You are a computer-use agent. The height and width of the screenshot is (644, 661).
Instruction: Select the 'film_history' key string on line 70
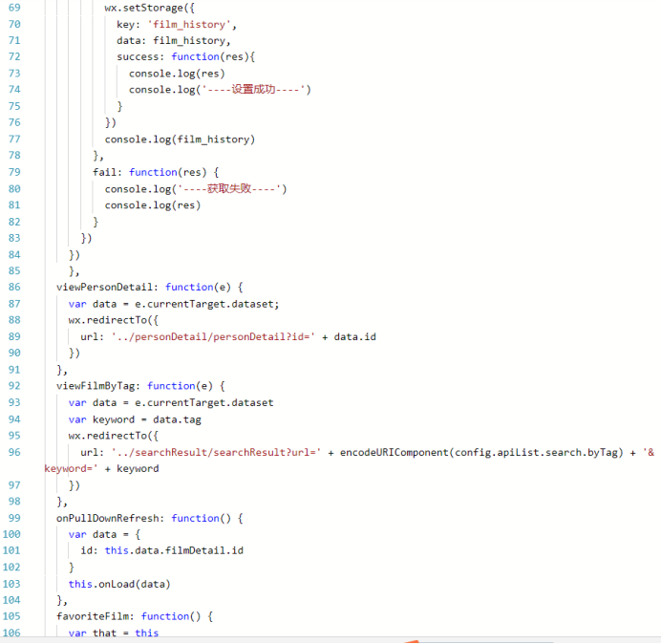(x=189, y=25)
